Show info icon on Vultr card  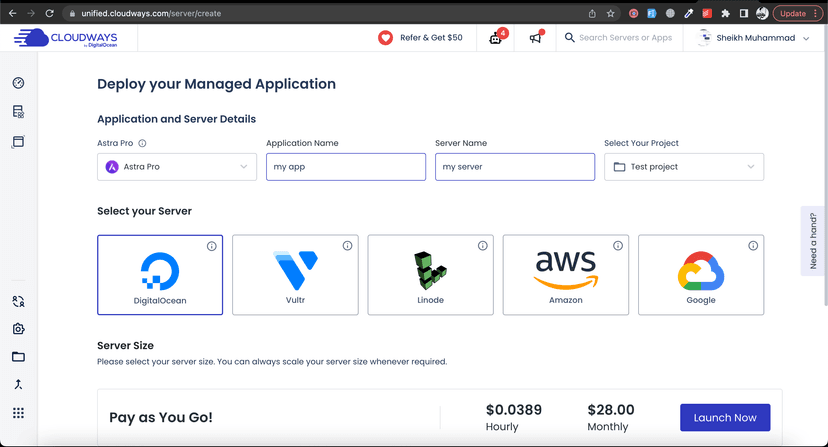pyautogui.click(x=347, y=246)
